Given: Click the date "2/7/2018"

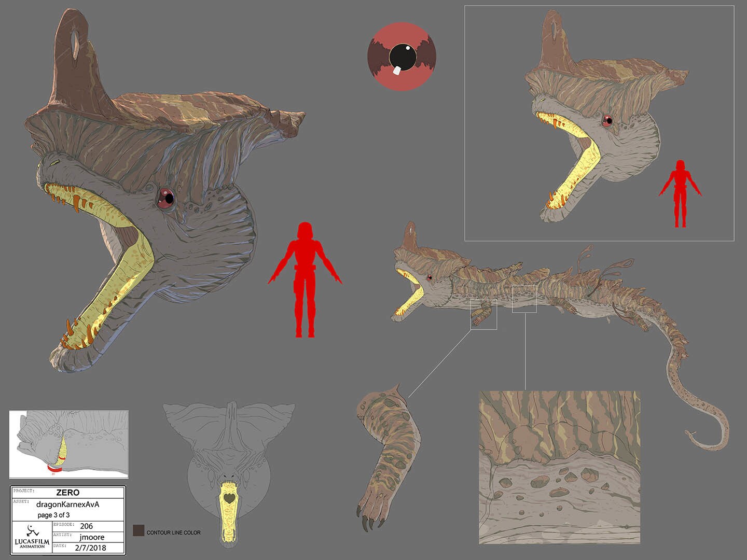Looking at the screenshot, I should pos(91,548).
